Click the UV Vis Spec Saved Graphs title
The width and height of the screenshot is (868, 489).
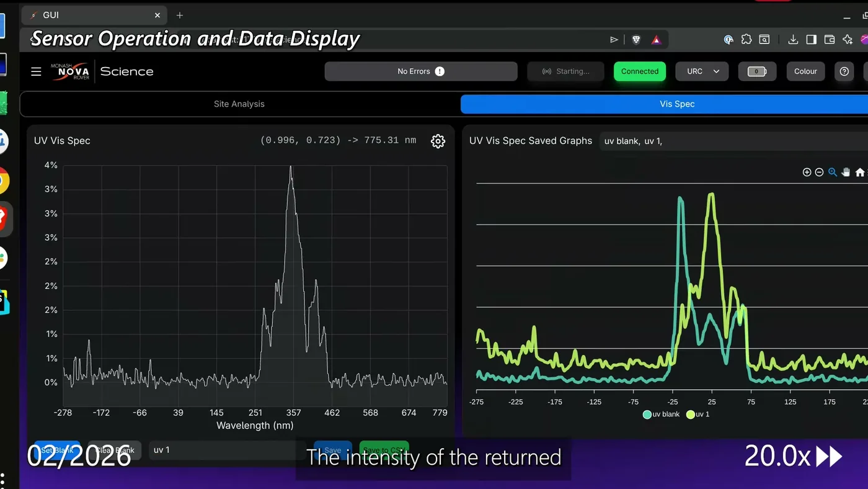click(x=531, y=141)
